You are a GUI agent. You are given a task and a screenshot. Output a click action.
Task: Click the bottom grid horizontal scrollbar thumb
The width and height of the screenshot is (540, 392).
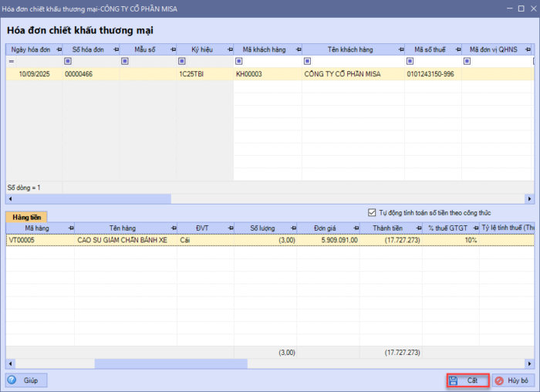click(170, 363)
